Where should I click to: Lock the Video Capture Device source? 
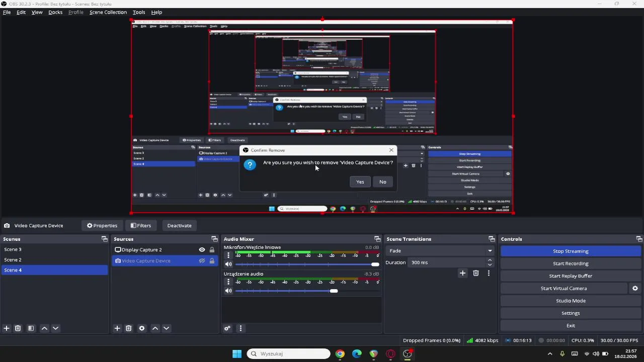click(212, 261)
